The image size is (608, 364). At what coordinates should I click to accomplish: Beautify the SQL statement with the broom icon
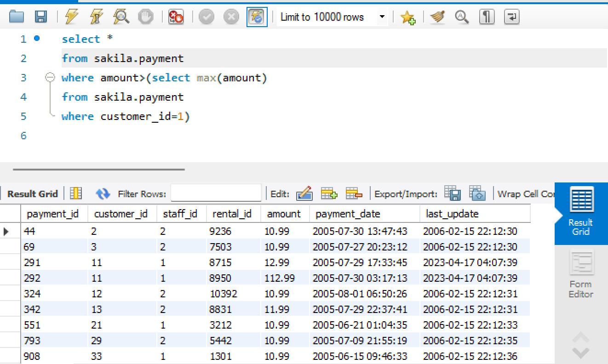click(x=436, y=17)
